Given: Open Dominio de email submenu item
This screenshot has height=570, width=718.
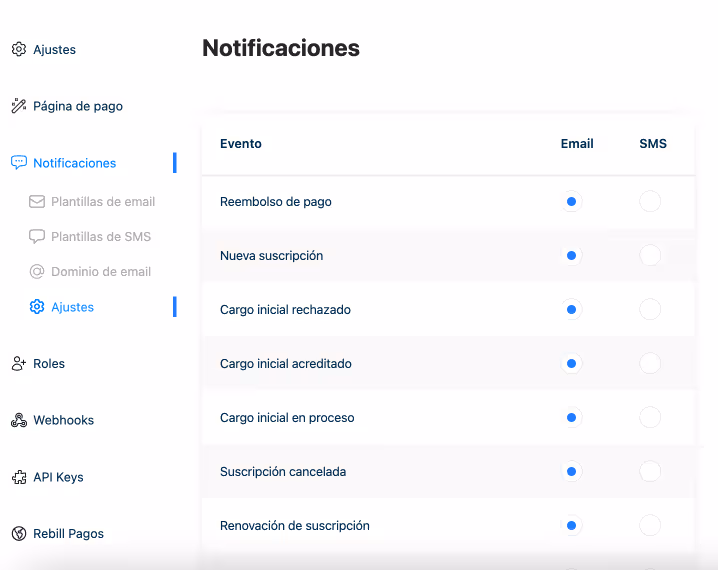Looking at the screenshot, I should 101,271.
